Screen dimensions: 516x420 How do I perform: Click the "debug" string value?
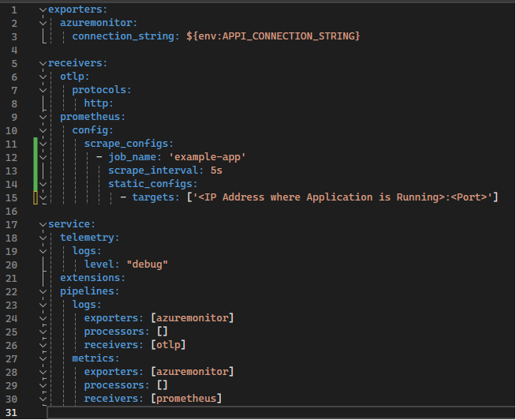[148, 264]
